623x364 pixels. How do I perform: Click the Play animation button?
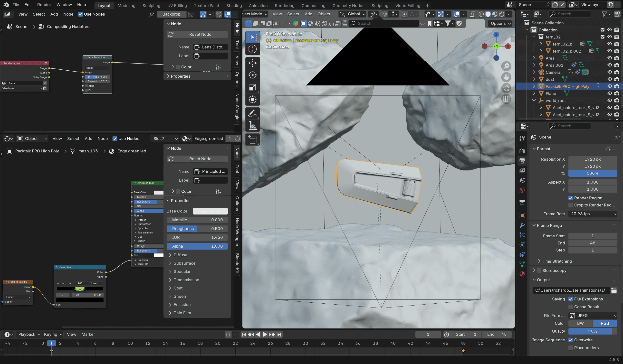click(x=265, y=334)
